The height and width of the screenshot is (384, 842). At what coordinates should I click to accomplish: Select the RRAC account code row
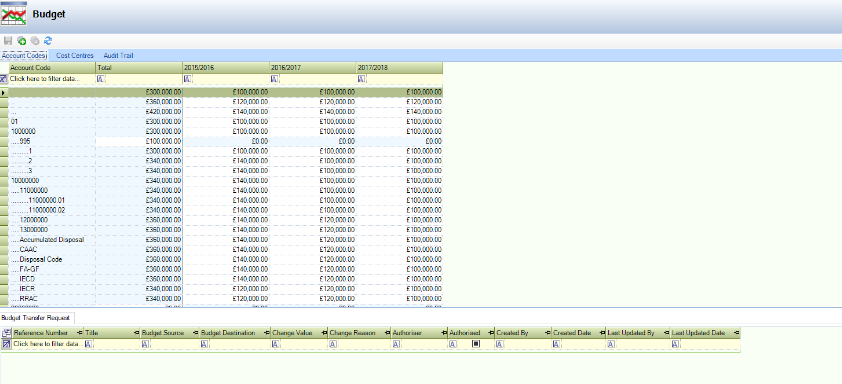(52, 298)
